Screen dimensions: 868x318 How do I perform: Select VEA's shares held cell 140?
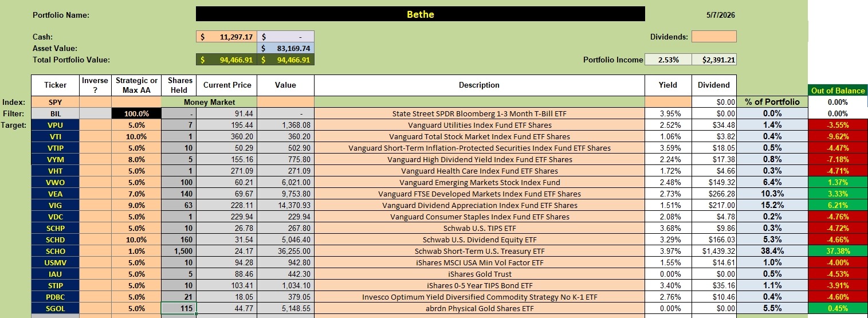click(x=178, y=194)
